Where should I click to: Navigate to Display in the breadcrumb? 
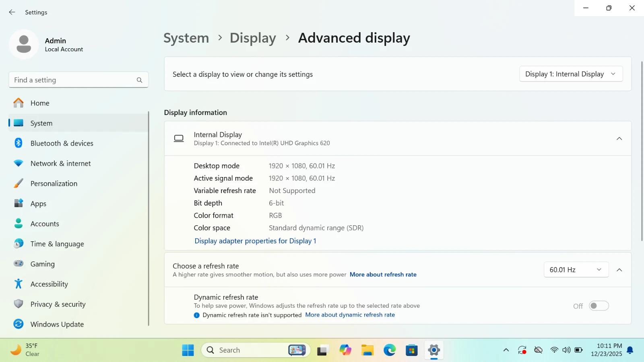click(253, 38)
